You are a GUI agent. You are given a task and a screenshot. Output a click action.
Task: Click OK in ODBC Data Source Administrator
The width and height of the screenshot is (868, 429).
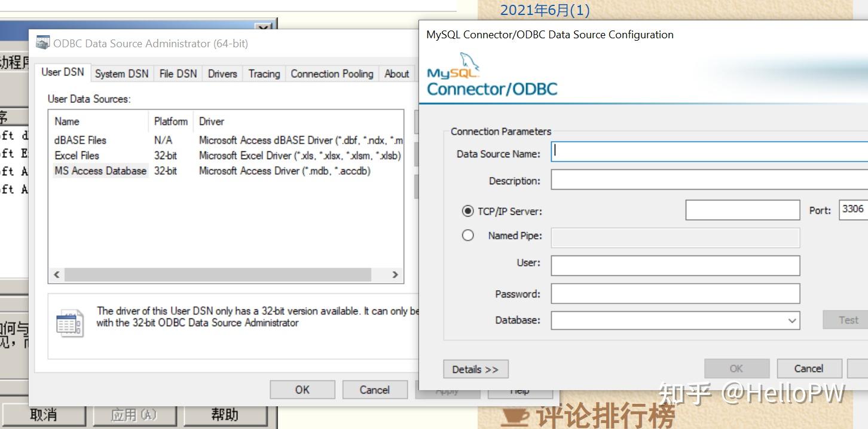point(302,390)
